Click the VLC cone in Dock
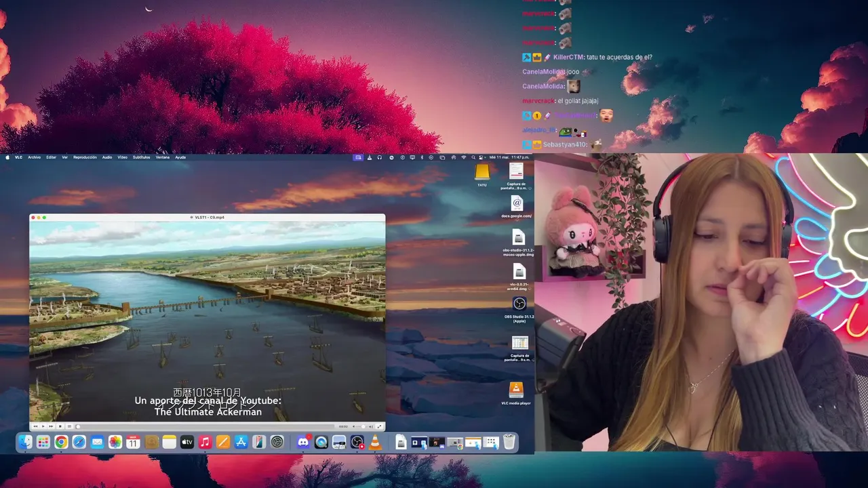This screenshot has height=488, width=868. pyautogui.click(x=375, y=442)
